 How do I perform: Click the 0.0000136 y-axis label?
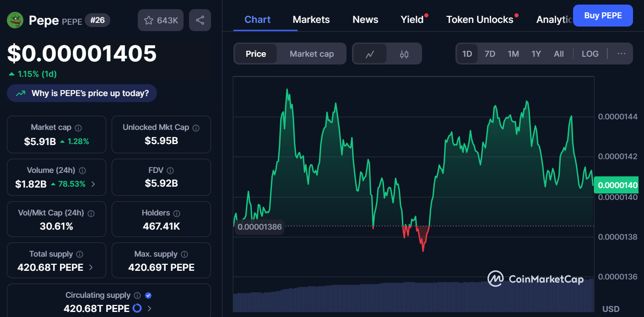617,277
